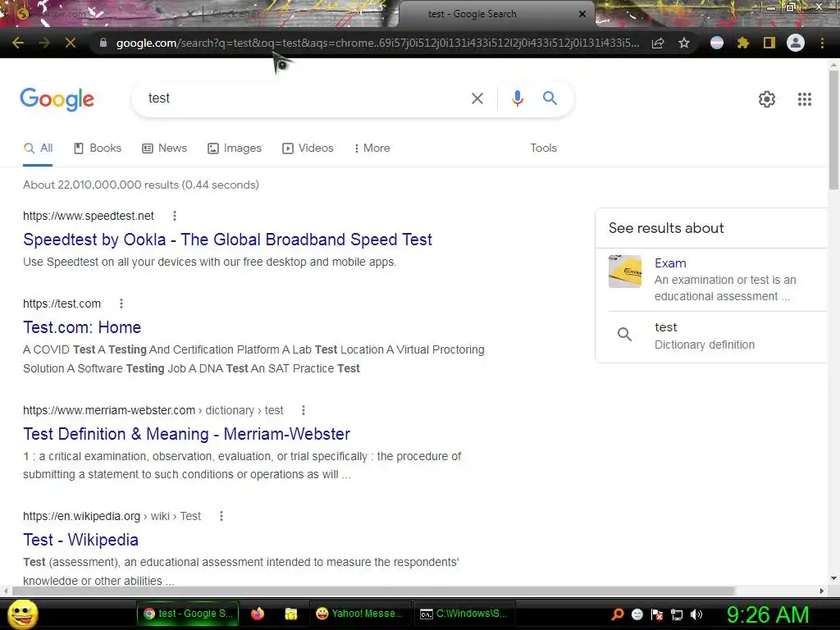Bookmark this page with star
The height and width of the screenshot is (630, 840).
pyautogui.click(x=684, y=43)
